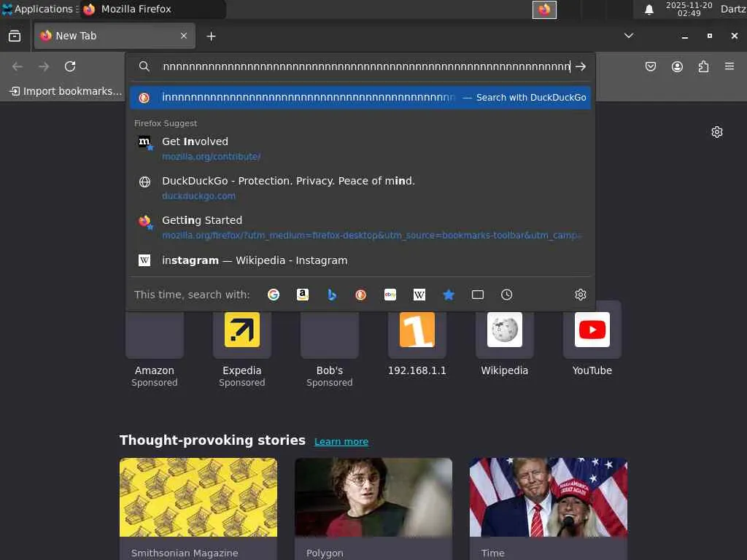Open the Time story card

[549, 508]
